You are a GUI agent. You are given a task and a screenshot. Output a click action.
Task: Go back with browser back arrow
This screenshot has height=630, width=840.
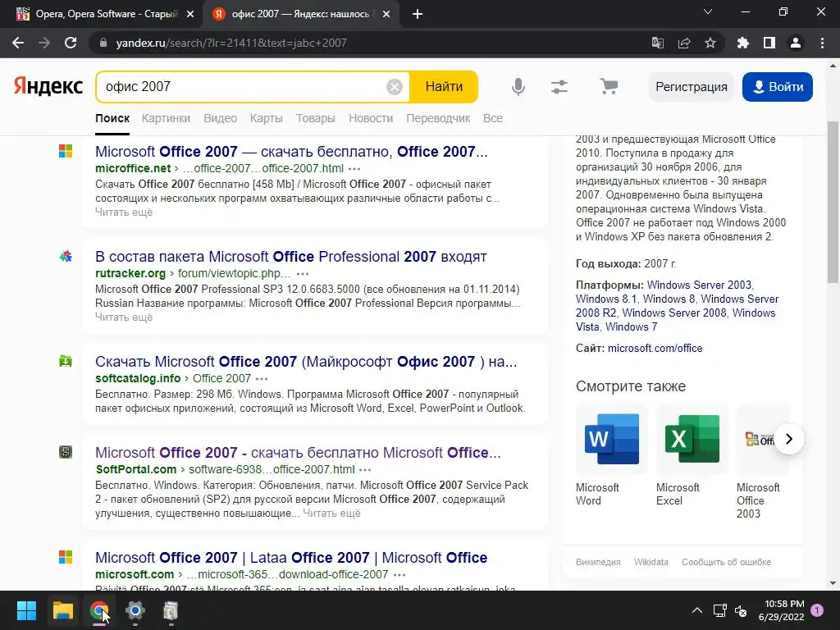[18, 43]
